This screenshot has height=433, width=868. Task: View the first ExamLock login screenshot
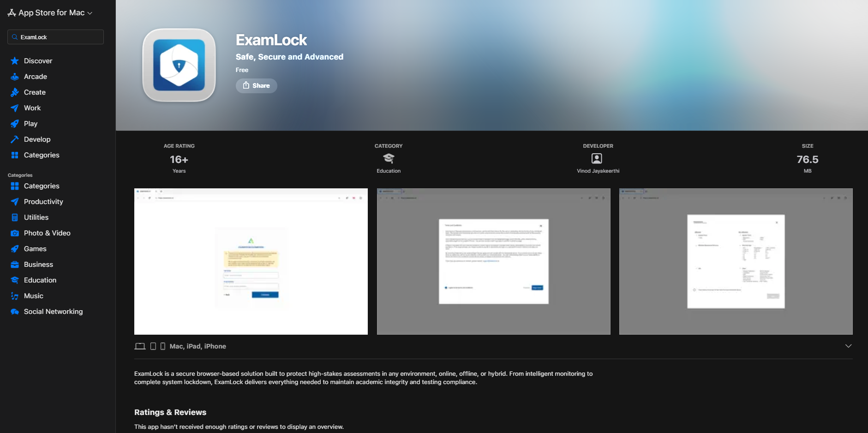pos(251,261)
